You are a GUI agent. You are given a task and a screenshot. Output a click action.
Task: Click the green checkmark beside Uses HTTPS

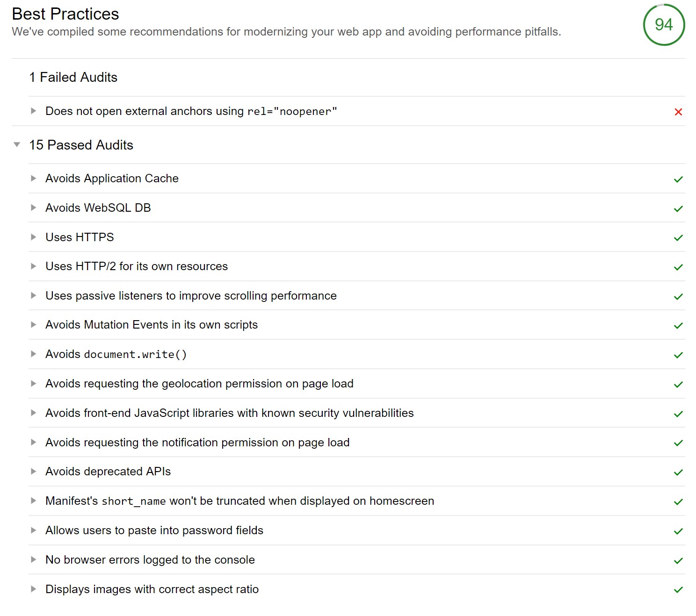point(678,238)
